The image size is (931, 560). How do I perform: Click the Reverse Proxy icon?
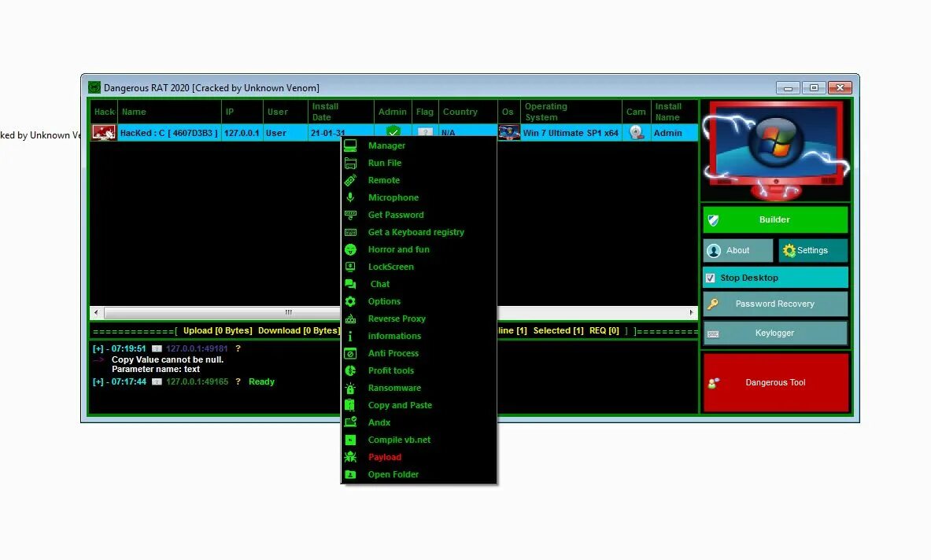(x=350, y=319)
